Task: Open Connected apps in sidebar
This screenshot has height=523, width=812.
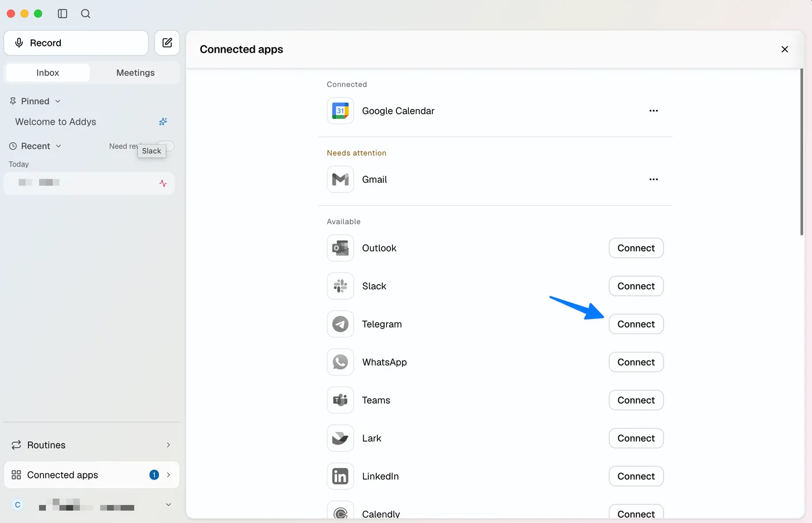Action: click(92, 475)
